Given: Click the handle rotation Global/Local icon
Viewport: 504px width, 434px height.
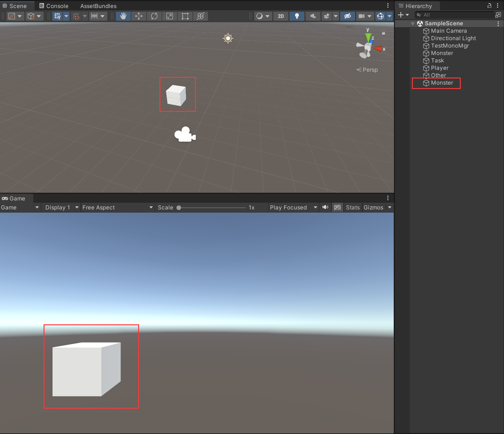Looking at the screenshot, I should tap(31, 16).
